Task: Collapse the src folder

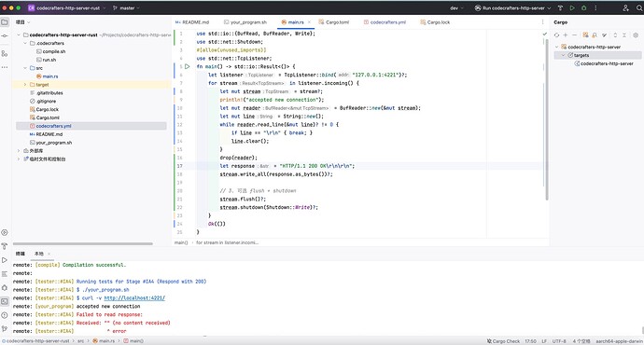Action: [x=25, y=68]
